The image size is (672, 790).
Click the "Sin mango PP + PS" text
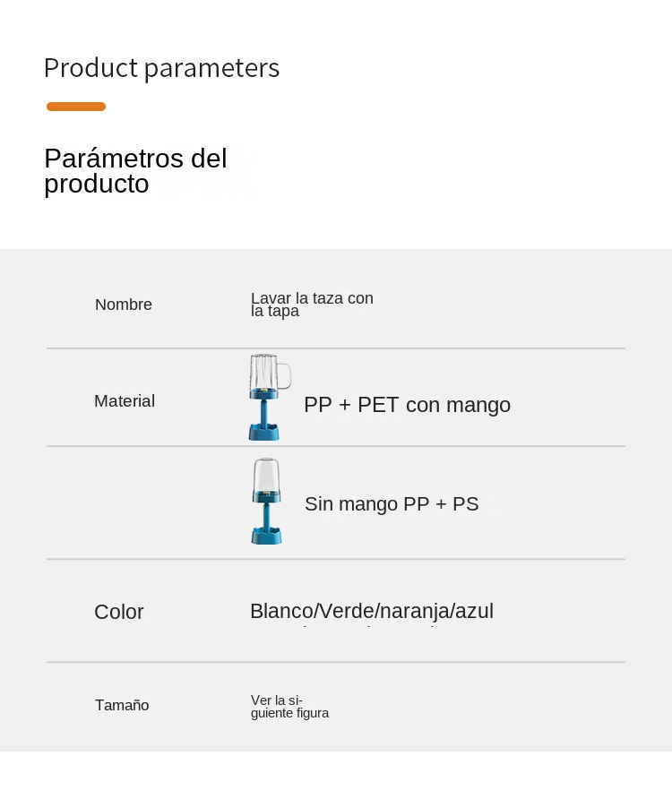[392, 504]
